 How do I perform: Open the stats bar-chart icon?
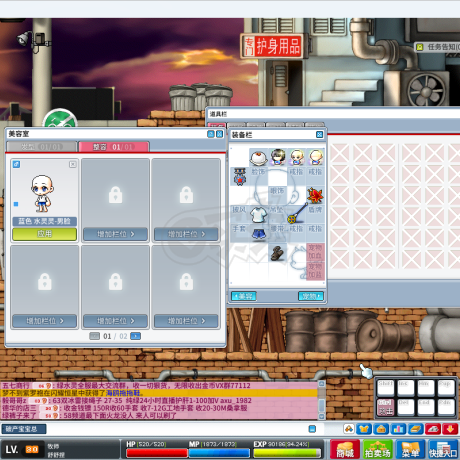398,429
